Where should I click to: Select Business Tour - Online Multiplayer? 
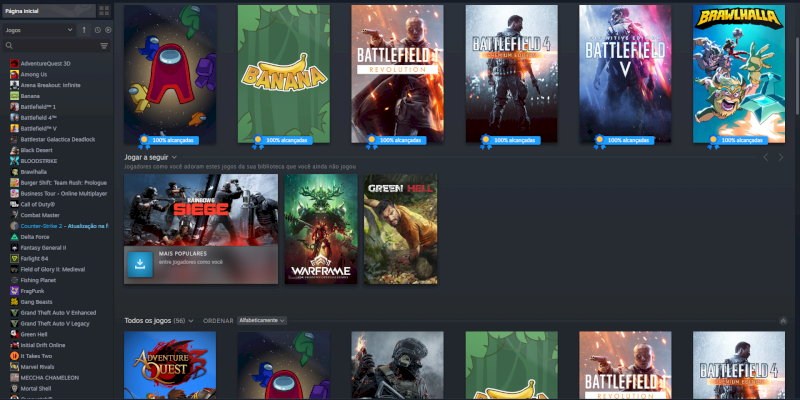click(x=64, y=193)
